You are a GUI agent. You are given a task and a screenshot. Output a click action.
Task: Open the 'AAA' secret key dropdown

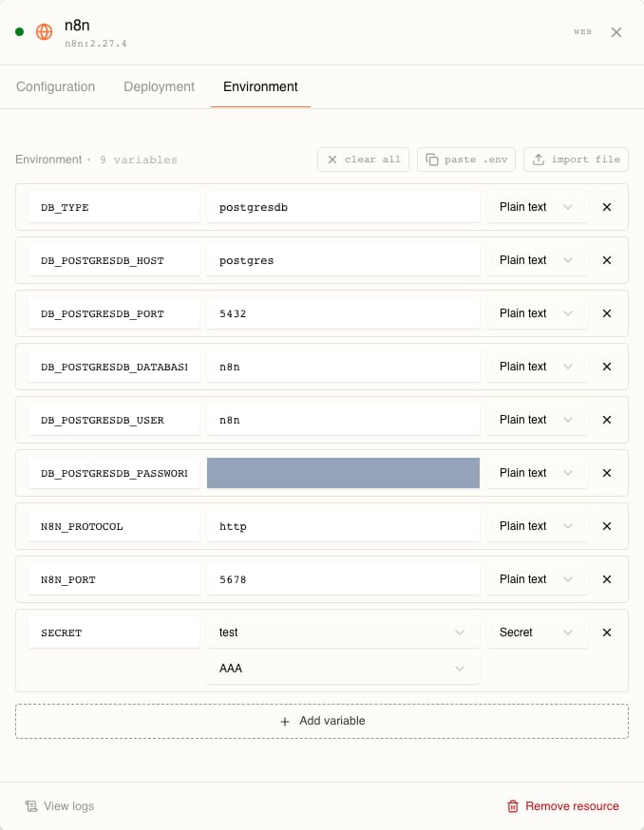point(343,669)
